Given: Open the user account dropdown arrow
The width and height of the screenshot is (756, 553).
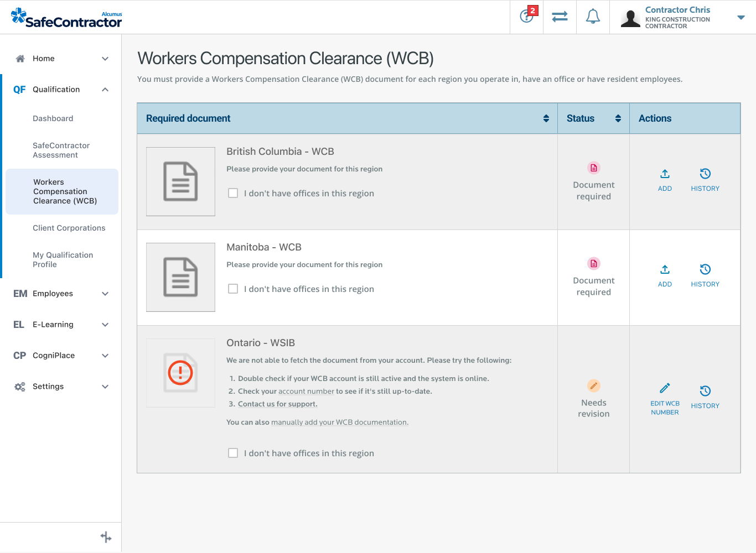Looking at the screenshot, I should pyautogui.click(x=741, y=18).
